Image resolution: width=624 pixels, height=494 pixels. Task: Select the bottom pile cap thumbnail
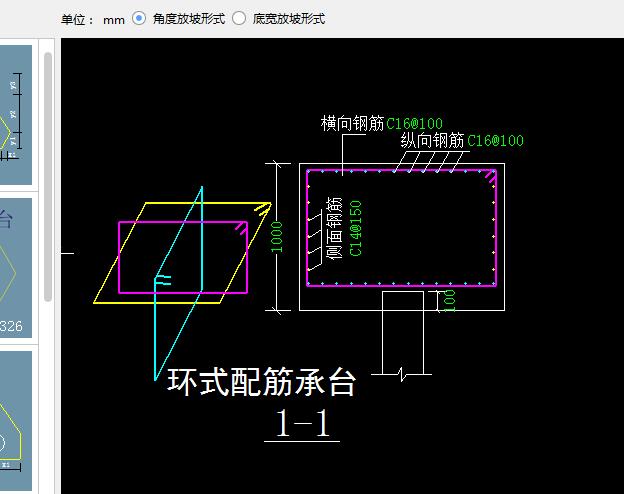click(x=16, y=421)
